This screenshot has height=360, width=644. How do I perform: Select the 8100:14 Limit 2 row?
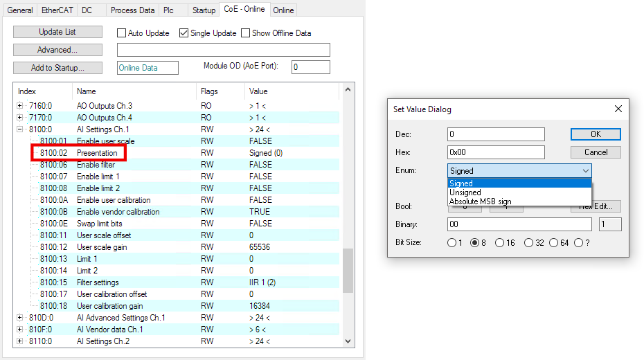(x=177, y=271)
